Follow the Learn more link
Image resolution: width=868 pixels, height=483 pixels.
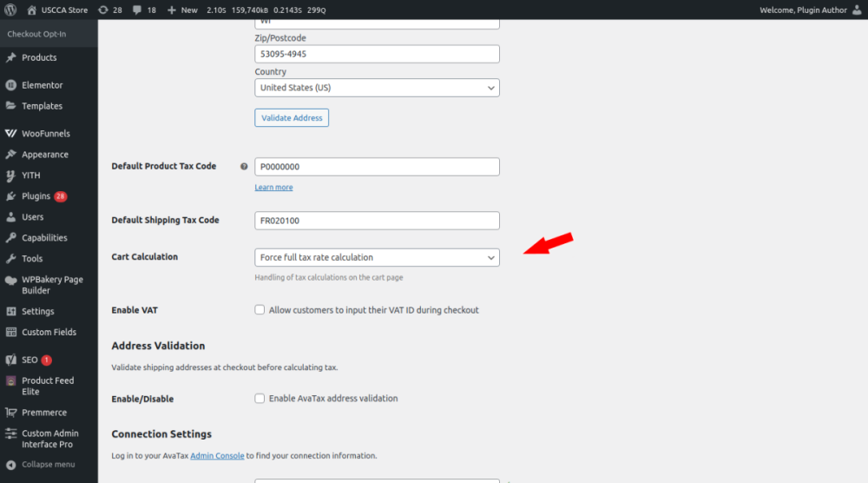point(273,188)
